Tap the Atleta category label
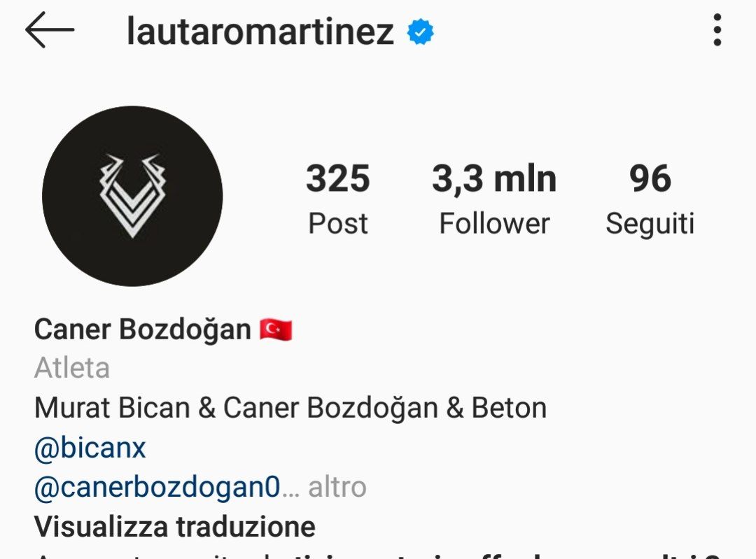756x559 pixels. click(x=72, y=368)
